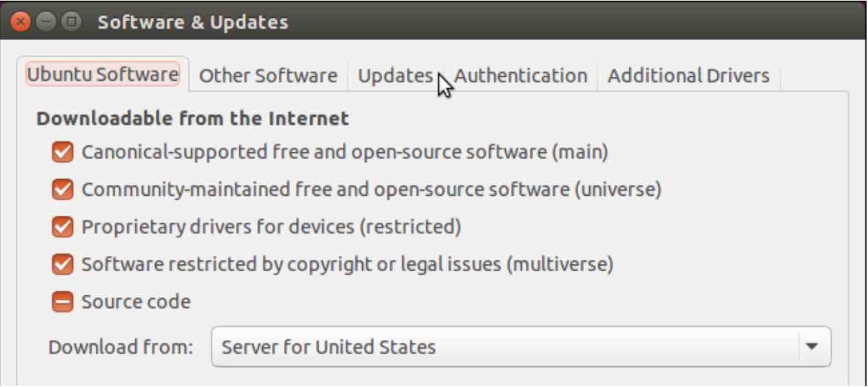868x387 pixels.
Task: Uncheck the Canonical-supported (main) checkbox
Action: point(62,152)
